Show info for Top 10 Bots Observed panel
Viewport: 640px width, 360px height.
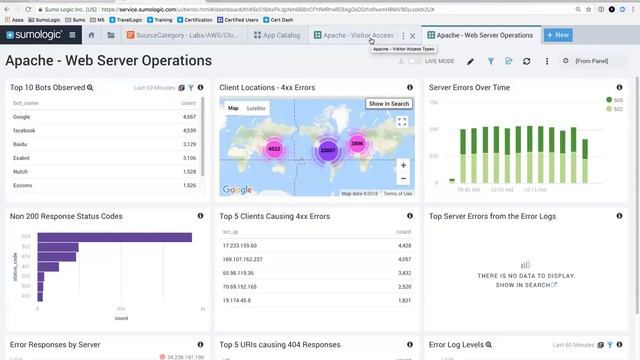200,87
